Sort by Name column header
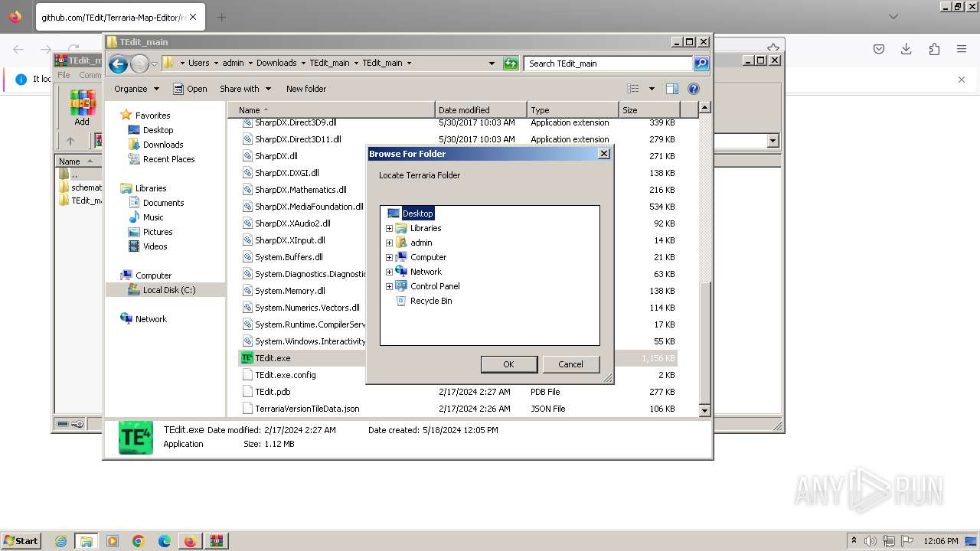 click(x=332, y=110)
